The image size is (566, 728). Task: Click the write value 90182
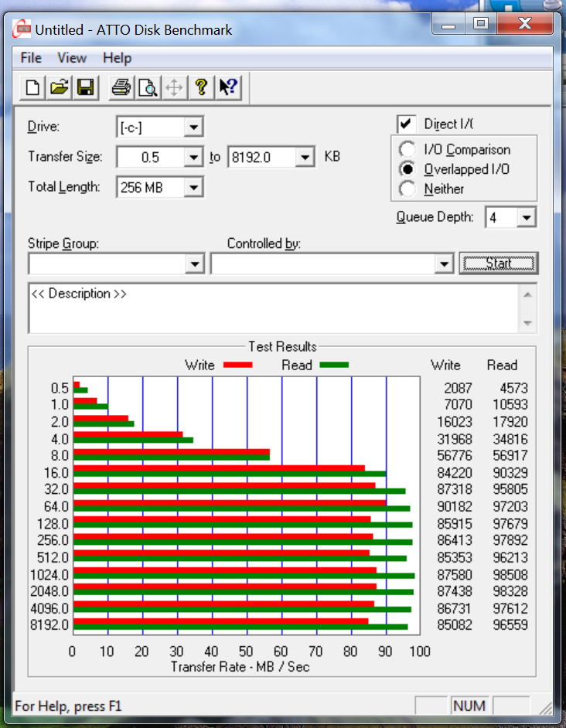click(x=455, y=506)
